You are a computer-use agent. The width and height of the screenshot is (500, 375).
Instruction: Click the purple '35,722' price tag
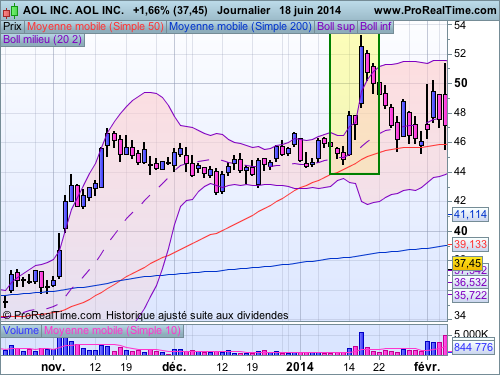pyautogui.click(x=470, y=295)
